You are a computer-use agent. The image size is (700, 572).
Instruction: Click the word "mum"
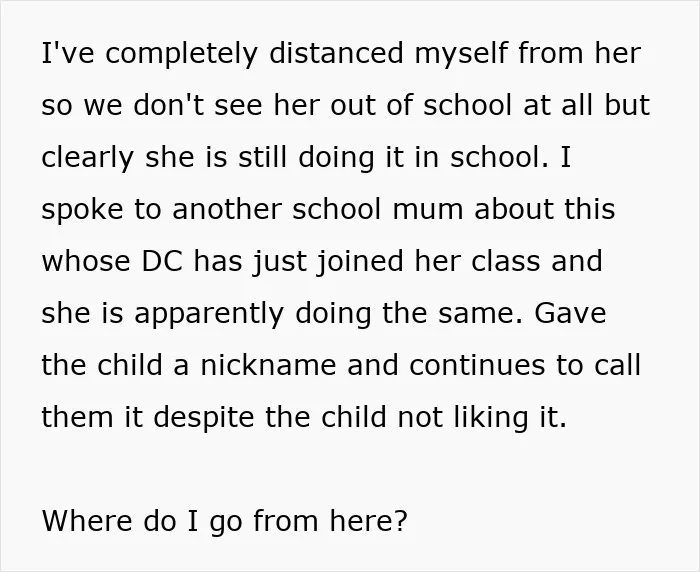(428, 210)
